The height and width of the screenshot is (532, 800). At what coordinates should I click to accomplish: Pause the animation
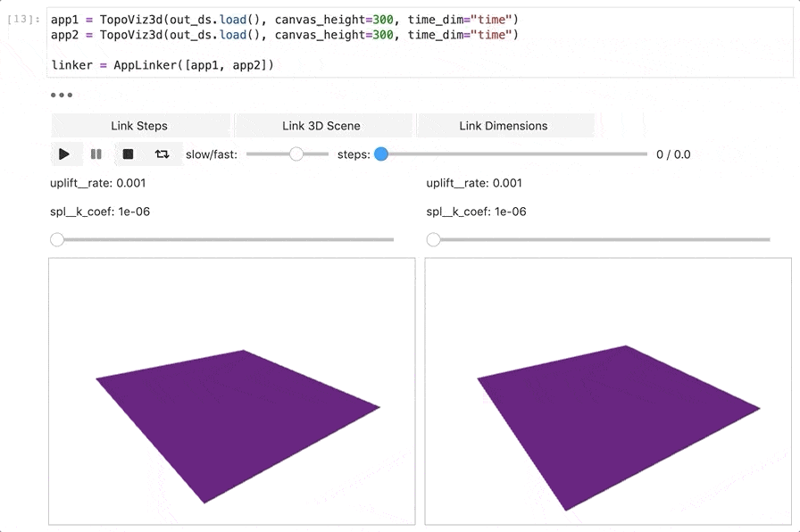(96, 154)
